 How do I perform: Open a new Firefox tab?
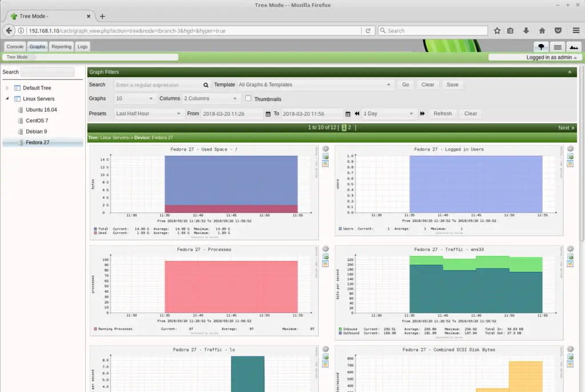coord(102,17)
